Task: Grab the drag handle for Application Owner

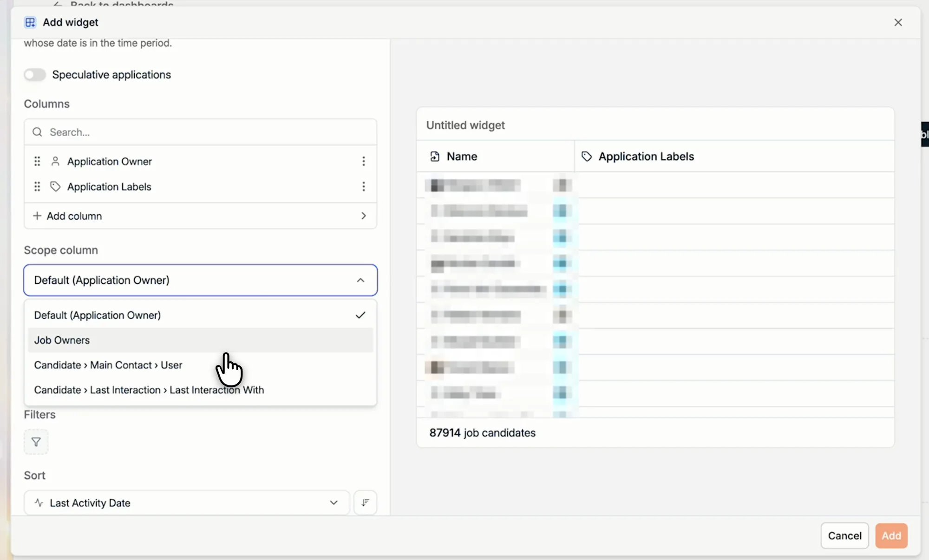Action: (37, 161)
